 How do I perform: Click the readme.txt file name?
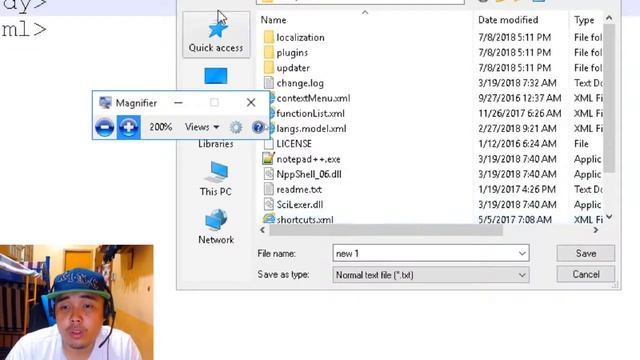[299, 189]
